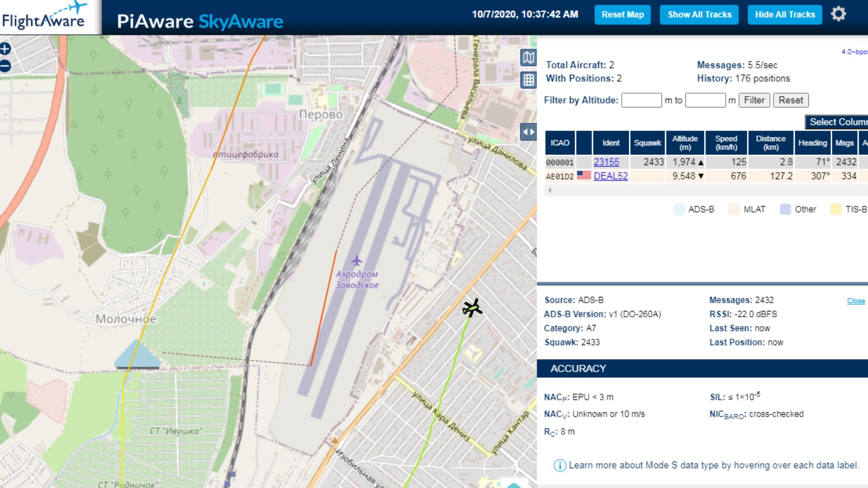The height and width of the screenshot is (488, 868).
Task: Click the US flag icon for DEAL52
Action: (584, 175)
